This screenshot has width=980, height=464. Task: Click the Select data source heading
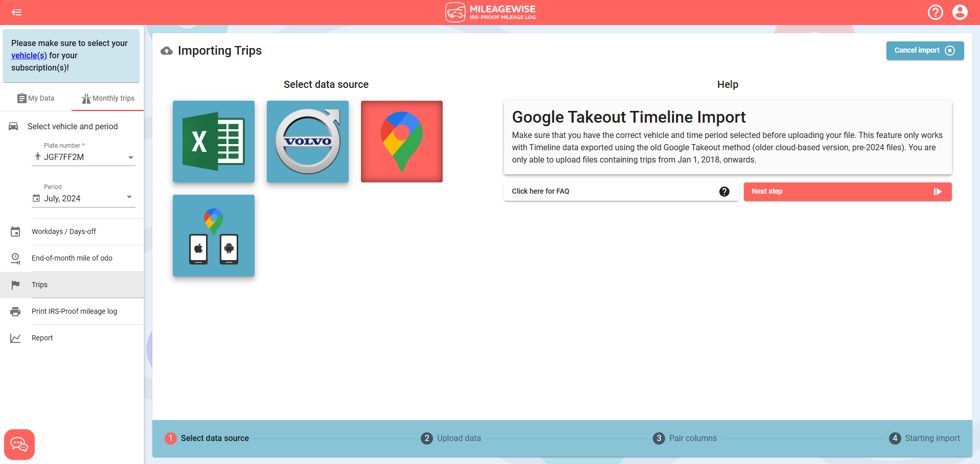pos(326,84)
